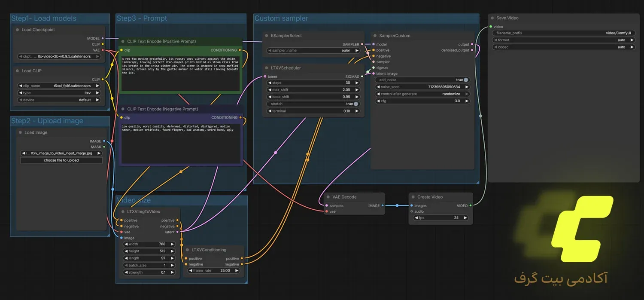This screenshot has width=644, height=300.
Task: Toggle the add_noise switch in SamplerCustom
Action: tap(466, 80)
